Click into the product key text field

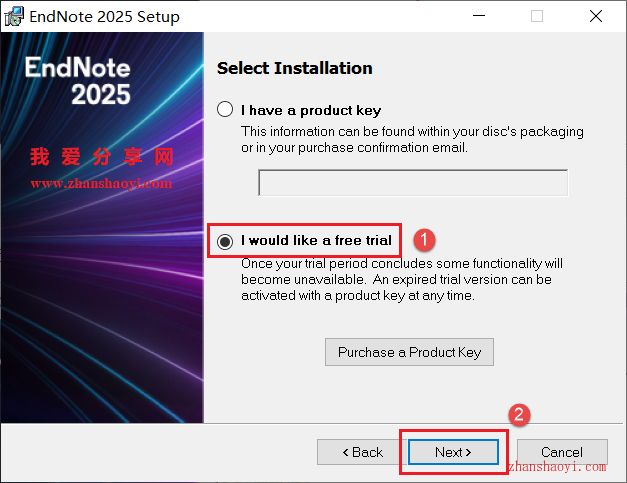tap(413, 183)
